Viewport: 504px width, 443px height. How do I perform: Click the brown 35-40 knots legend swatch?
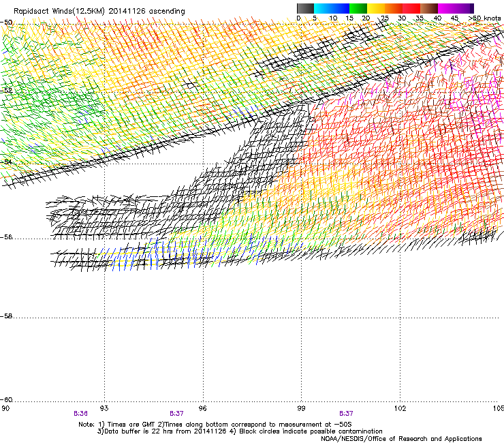tap(429, 8)
